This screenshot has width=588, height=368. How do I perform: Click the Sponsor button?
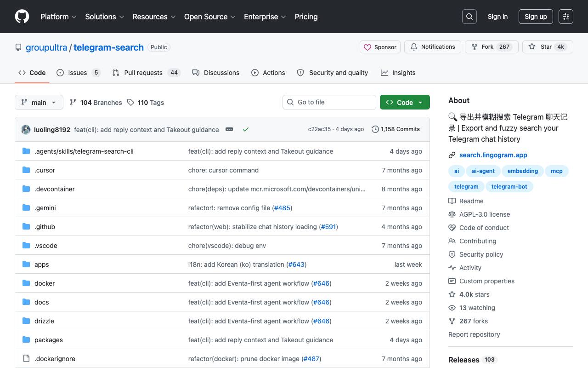pos(380,47)
